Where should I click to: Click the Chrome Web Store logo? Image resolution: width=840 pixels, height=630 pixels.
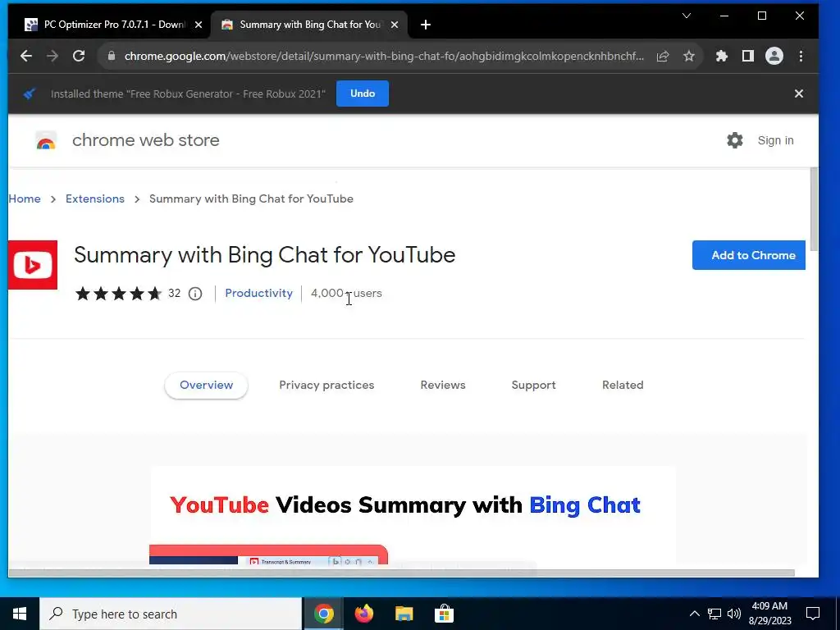pyautogui.click(x=46, y=140)
